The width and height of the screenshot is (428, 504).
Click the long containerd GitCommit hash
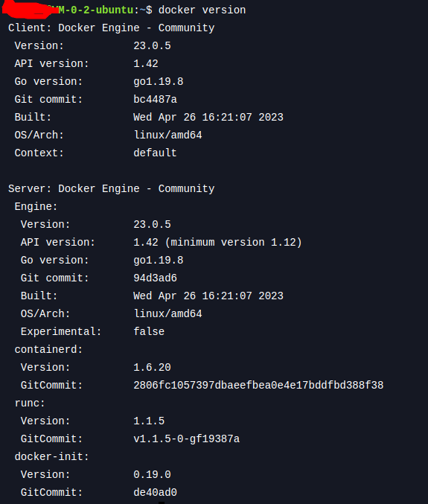tap(258, 385)
